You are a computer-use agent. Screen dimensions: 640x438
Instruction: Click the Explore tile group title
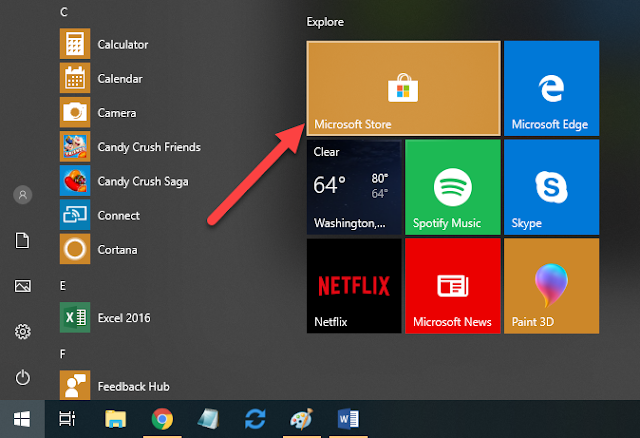tap(325, 22)
